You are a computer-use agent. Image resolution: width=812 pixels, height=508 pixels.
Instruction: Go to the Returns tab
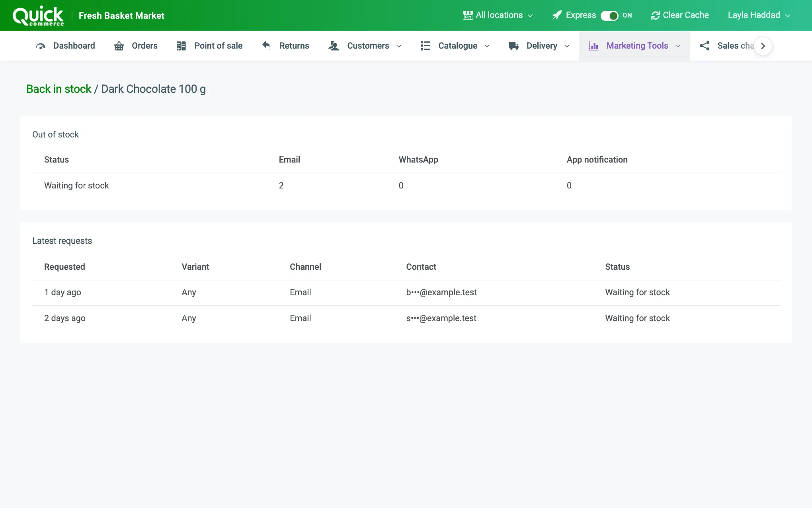coord(285,46)
